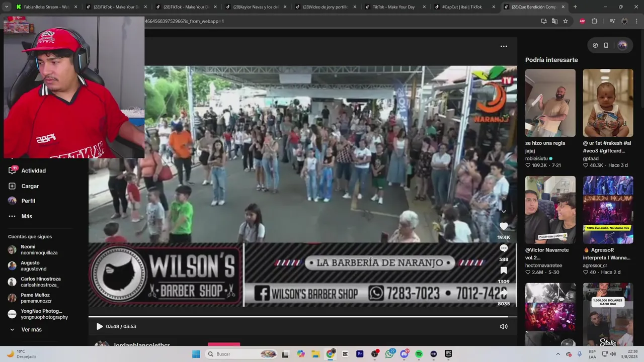Open the TikTok coins icon
Screen dimensions: 644x362
[595, 45]
